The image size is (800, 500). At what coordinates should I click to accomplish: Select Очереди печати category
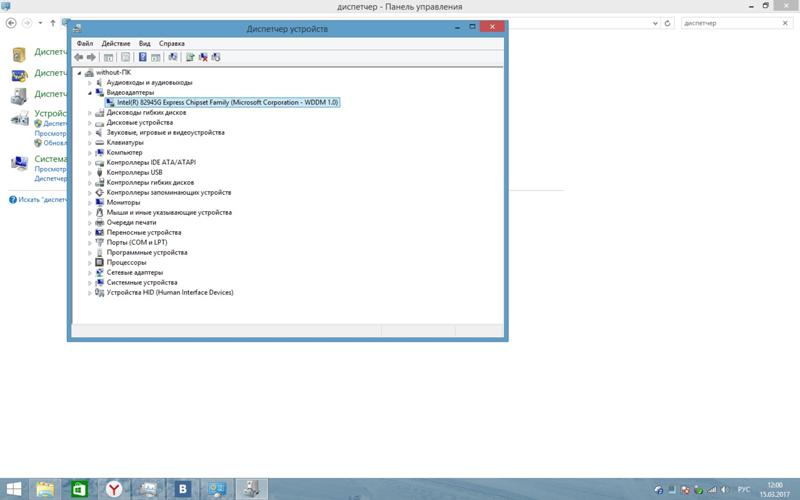[x=131, y=222]
